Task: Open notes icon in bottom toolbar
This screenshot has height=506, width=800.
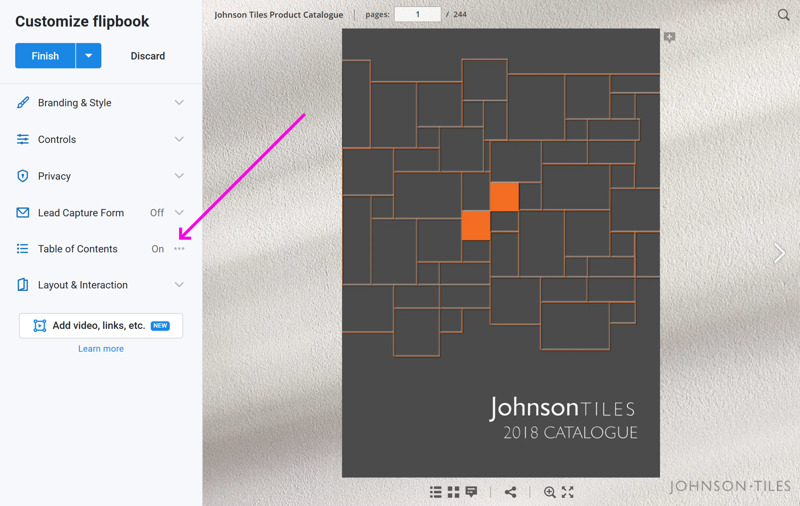Action: [x=471, y=492]
